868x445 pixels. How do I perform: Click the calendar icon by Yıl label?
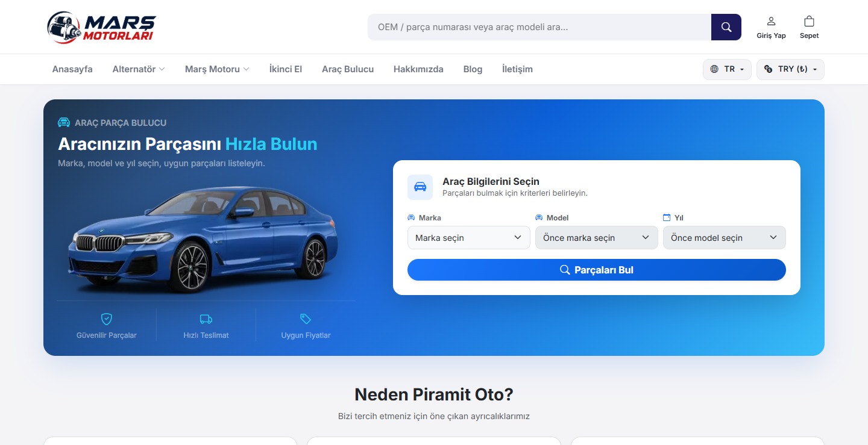(x=667, y=217)
